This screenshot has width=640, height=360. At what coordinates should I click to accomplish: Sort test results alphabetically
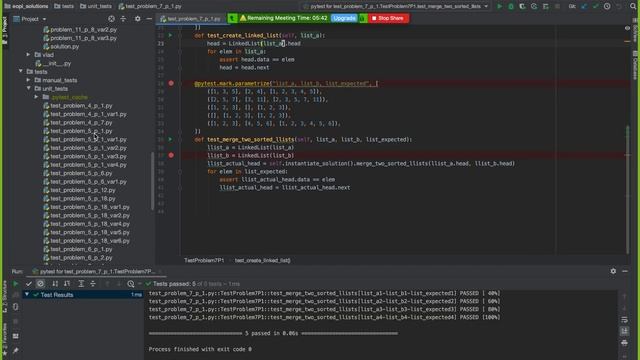pos(55,284)
